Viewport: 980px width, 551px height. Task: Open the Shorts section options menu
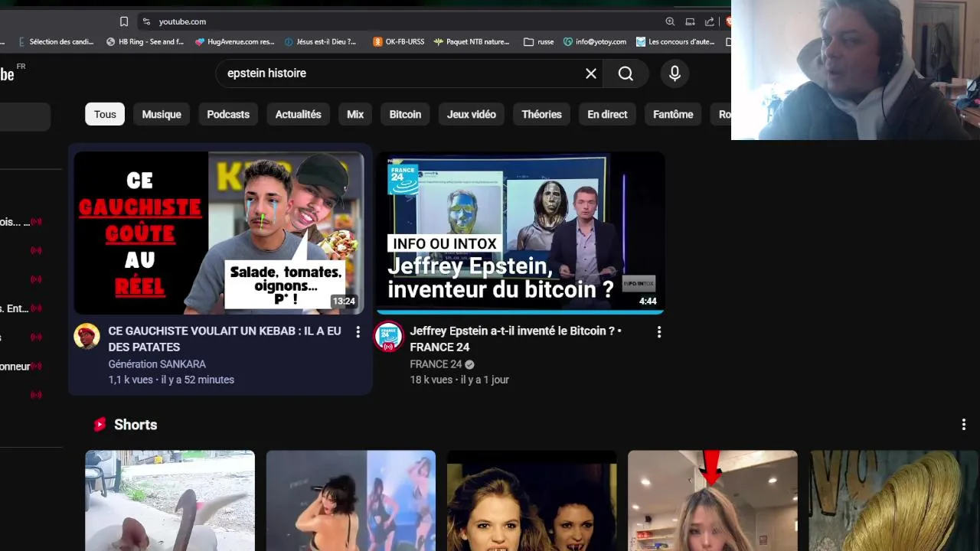(964, 425)
